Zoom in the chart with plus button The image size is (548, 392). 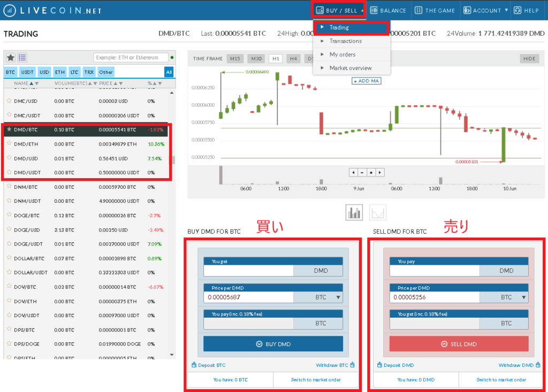371,172
